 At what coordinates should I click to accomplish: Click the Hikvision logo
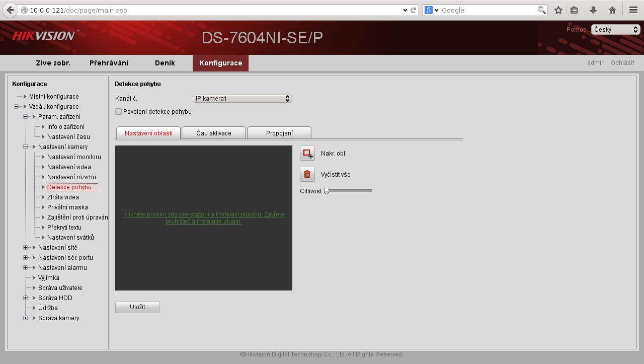click(44, 35)
